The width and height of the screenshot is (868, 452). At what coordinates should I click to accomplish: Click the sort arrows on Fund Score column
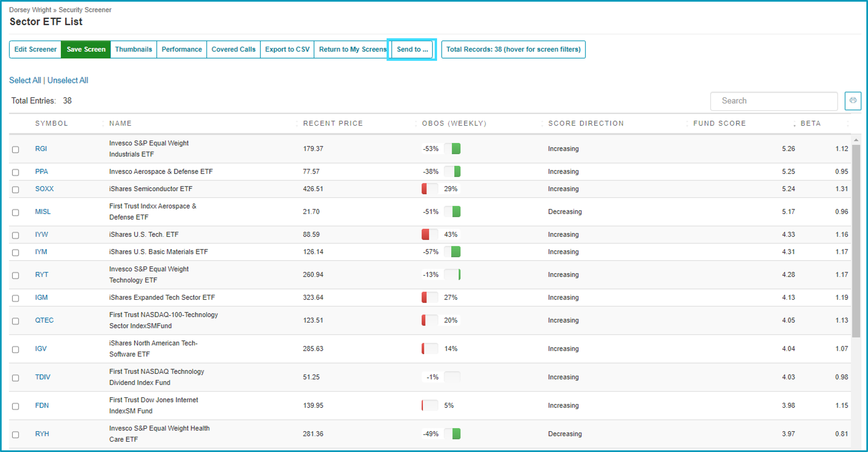point(794,124)
